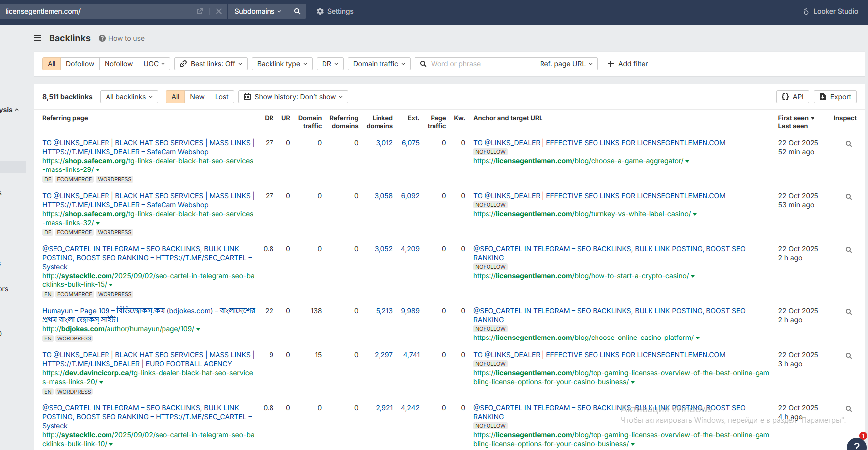
Task: Clear the licensegentlemen.com URL with X icon
Action: pyautogui.click(x=218, y=11)
